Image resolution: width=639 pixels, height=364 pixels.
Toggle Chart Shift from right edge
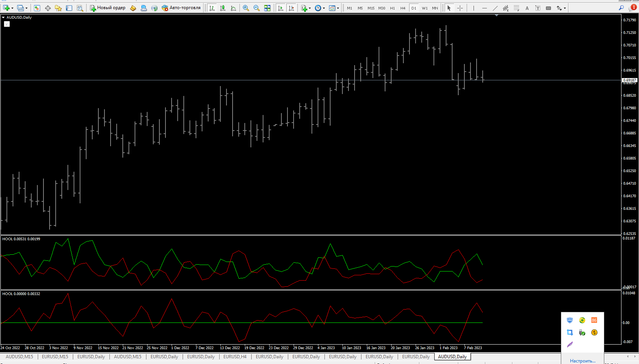(291, 8)
